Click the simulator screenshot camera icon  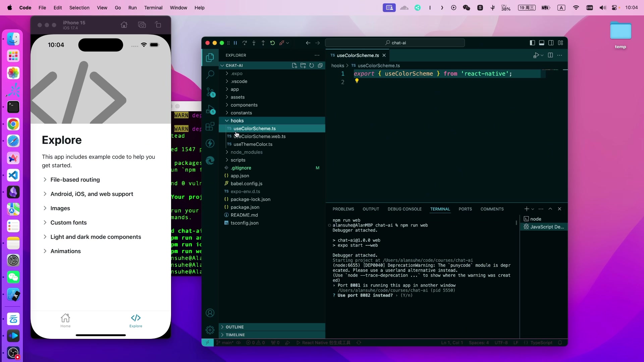[x=142, y=25]
